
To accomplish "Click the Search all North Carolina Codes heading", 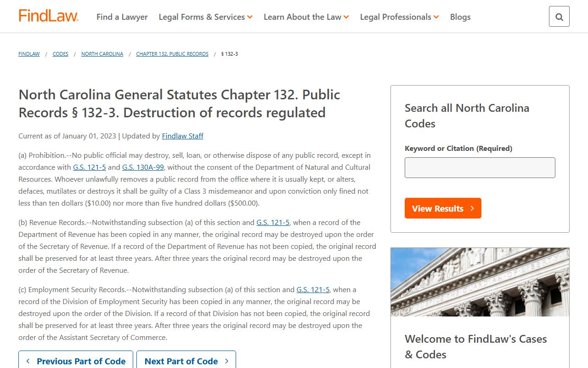I will 467,116.
